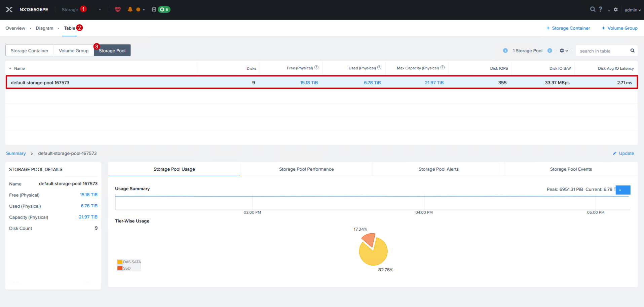Image resolution: width=644 pixels, height=307 pixels.
Task: Open the cluster health heart icon
Action: [118, 9]
